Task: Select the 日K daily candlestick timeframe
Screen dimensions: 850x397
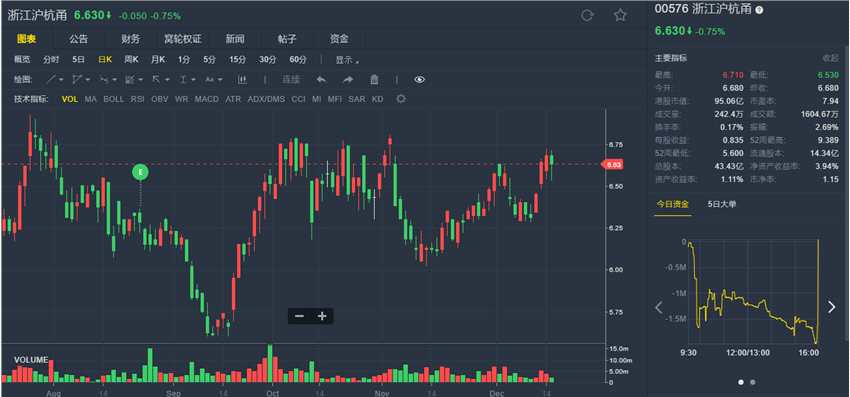Action: click(x=105, y=60)
